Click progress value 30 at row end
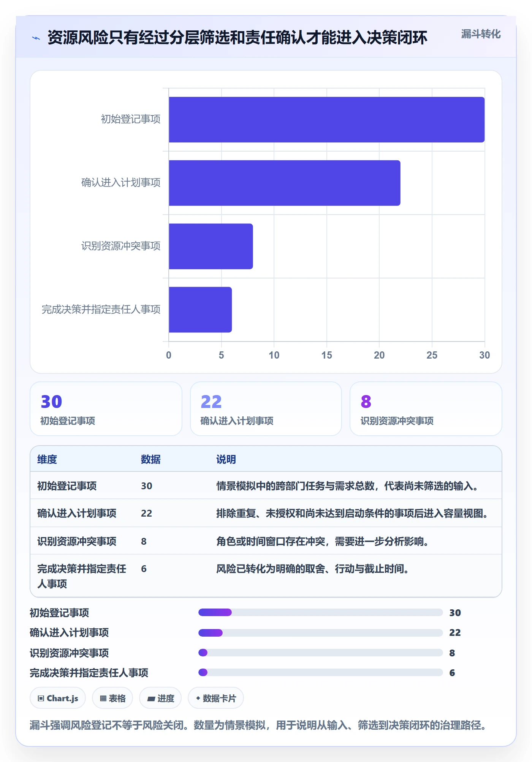 point(455,613)
